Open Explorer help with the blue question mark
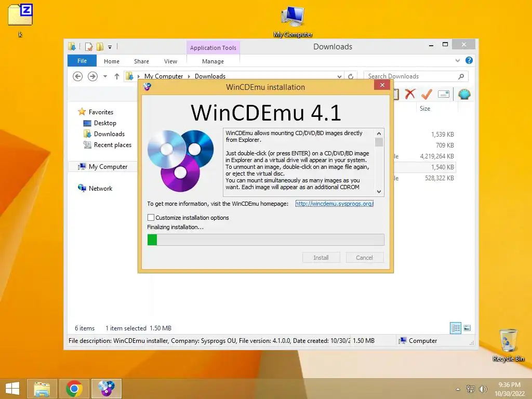The width and height of the screenshot is (532, 399). click(469, 60)
